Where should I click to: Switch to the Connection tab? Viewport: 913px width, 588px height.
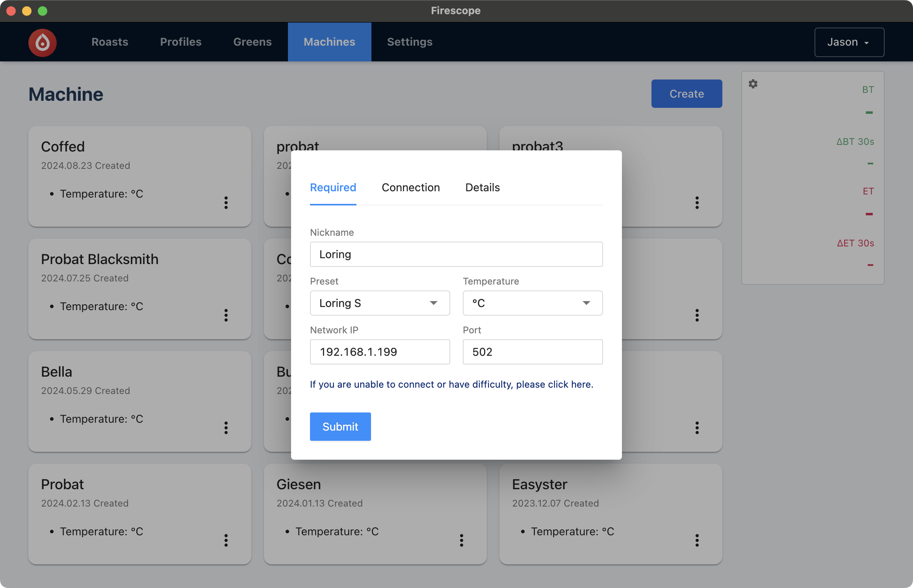point(410,188)
